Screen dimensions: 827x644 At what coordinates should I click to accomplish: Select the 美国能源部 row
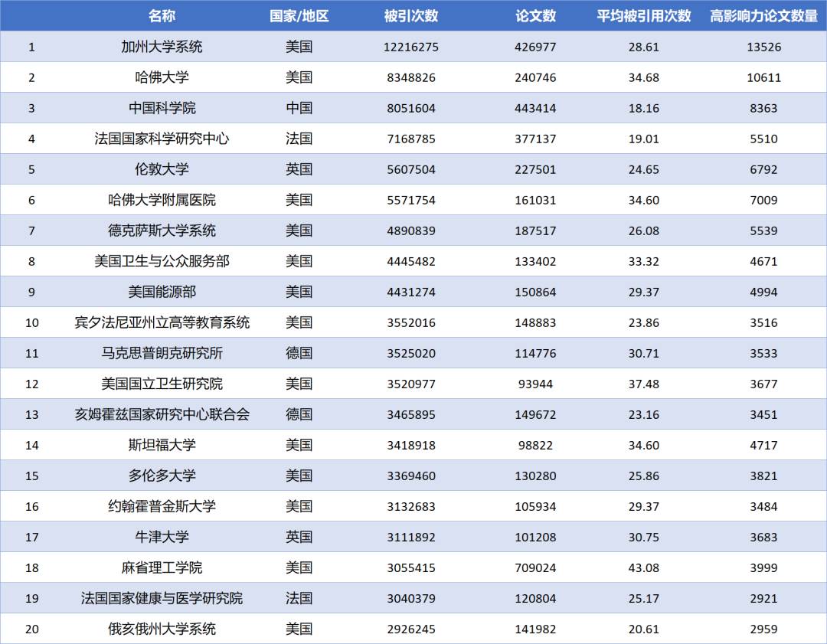[163, 291]
